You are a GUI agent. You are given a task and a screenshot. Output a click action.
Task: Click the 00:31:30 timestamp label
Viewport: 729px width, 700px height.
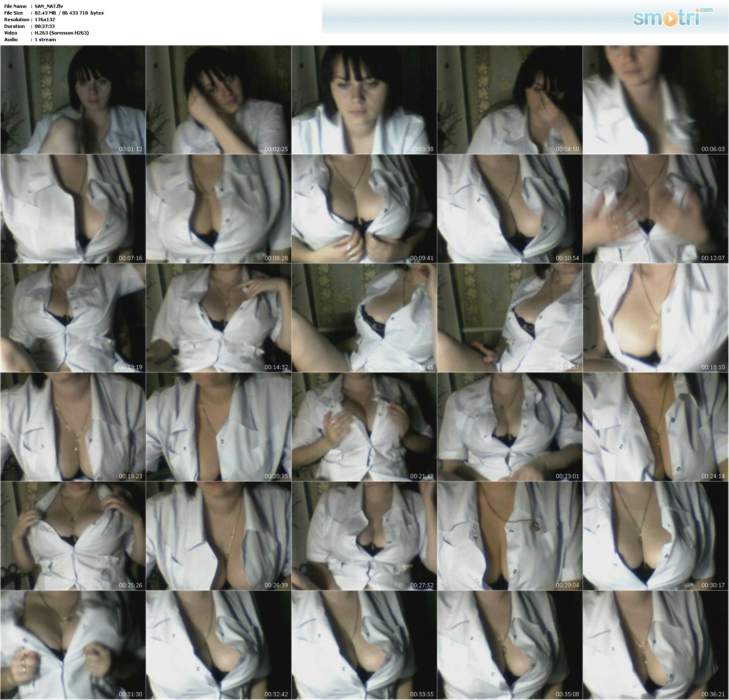click(130, 694)
